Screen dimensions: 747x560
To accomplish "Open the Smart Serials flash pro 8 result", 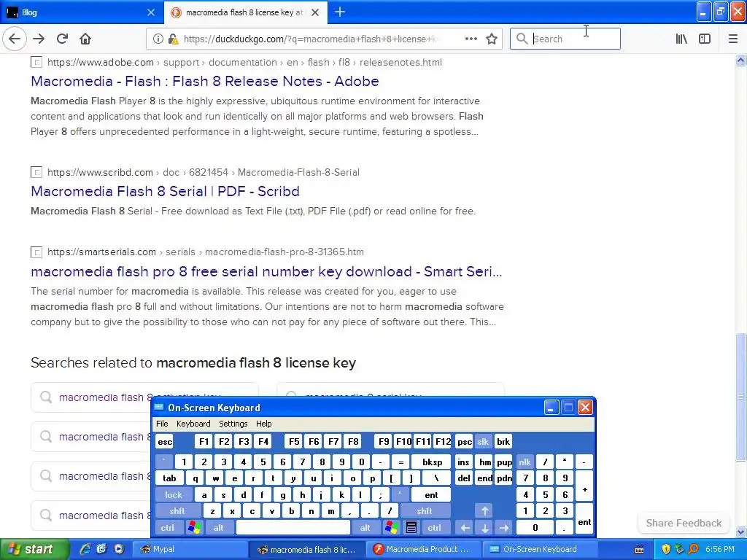I will pos(266,271).
